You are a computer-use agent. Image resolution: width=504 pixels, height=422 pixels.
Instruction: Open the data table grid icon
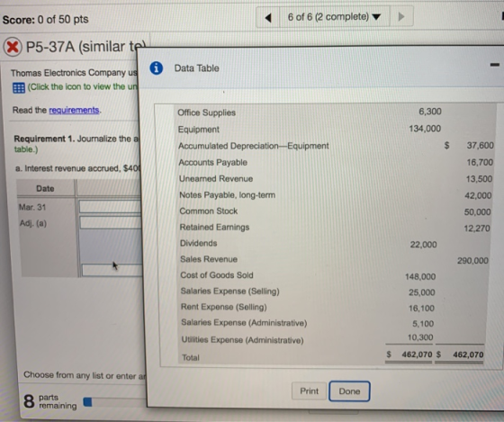coord(19,88)
